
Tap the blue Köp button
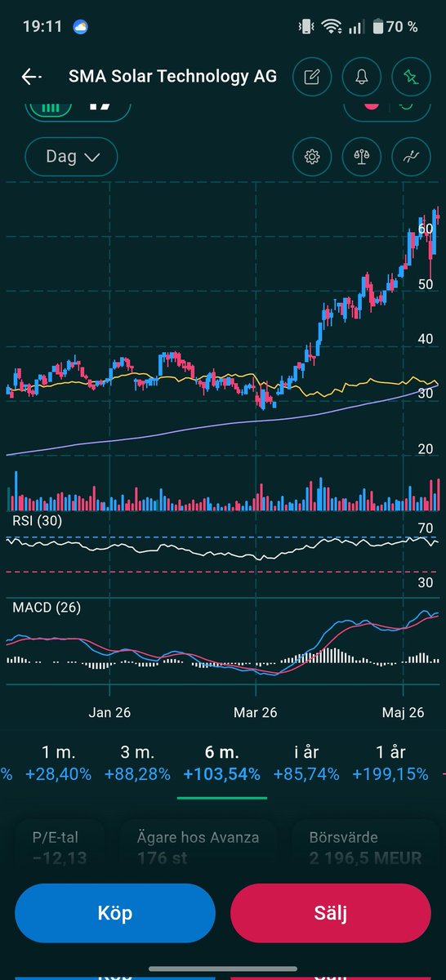115,913
